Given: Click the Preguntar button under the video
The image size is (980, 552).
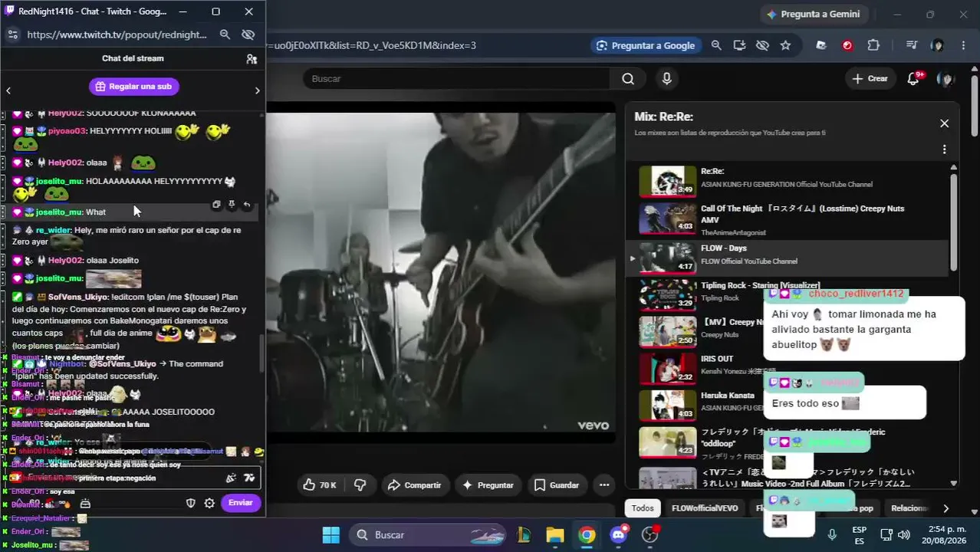Looking at the screenshot, I should coord(488,485).
